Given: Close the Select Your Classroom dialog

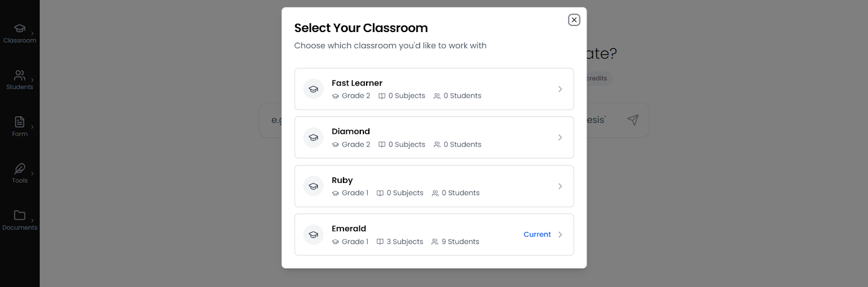Looking at the screenshot, I should (574, 20).
